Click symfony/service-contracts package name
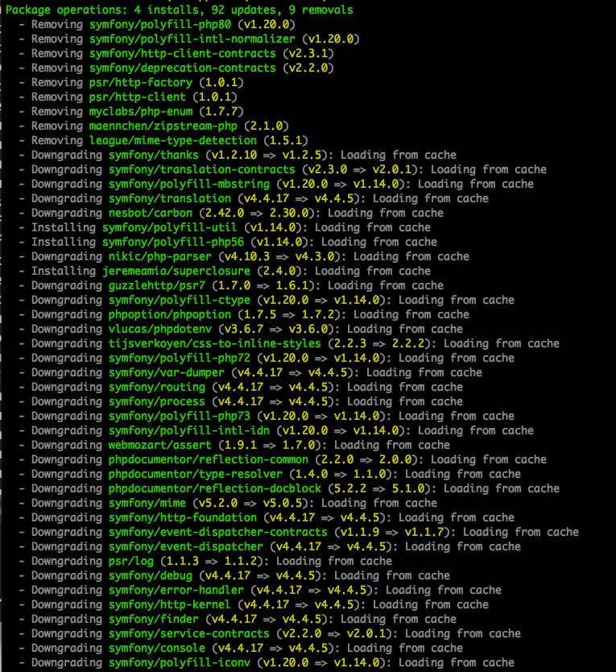This screenshot has height=672, width=616. [189, 633]
